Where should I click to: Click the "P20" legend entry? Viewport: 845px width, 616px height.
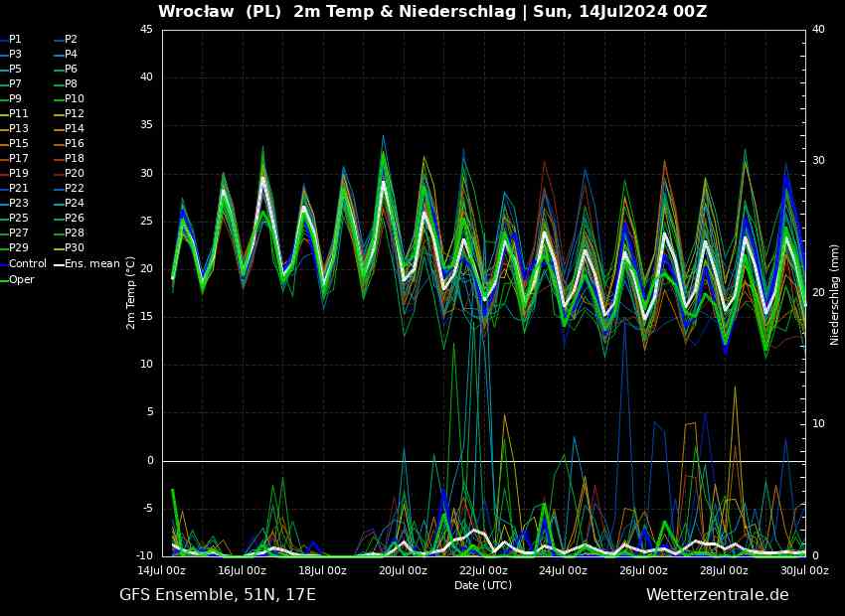75,174
